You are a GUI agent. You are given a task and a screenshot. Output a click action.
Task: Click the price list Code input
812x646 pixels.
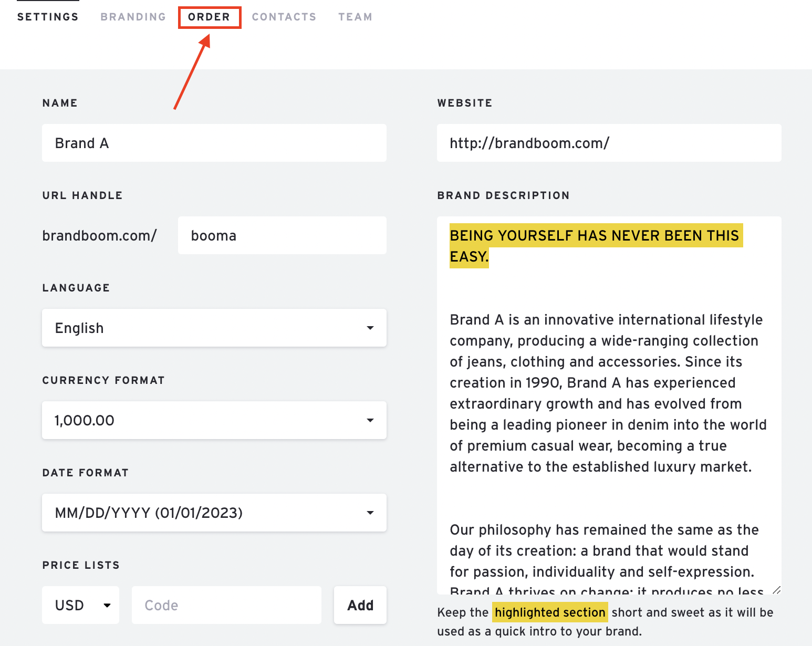coord(226,605)
